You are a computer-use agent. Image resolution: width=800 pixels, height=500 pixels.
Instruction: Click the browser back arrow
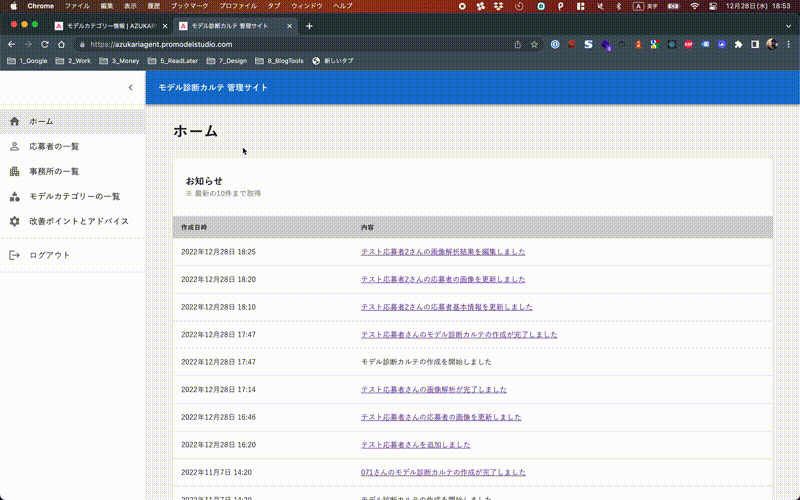pyautogui.click(x=12, y=45)
